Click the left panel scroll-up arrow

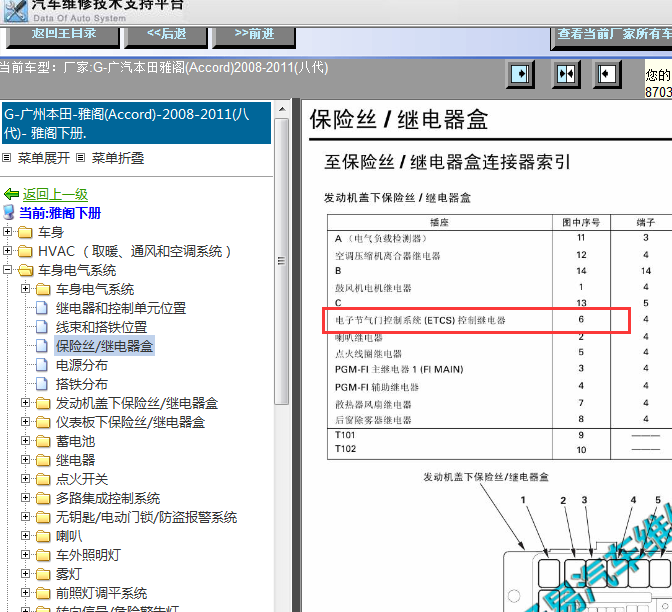coord(282,109)
